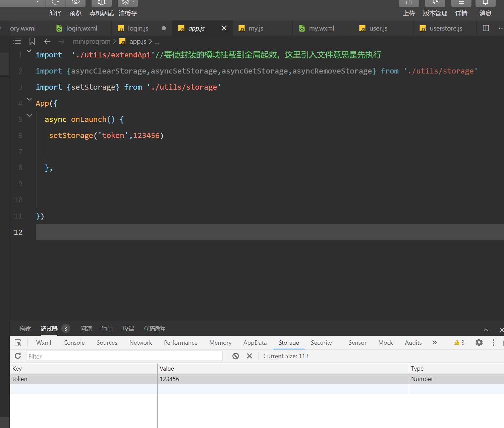
Task: Click the clear all storage circle icon
Action: [x=236, y=356]
